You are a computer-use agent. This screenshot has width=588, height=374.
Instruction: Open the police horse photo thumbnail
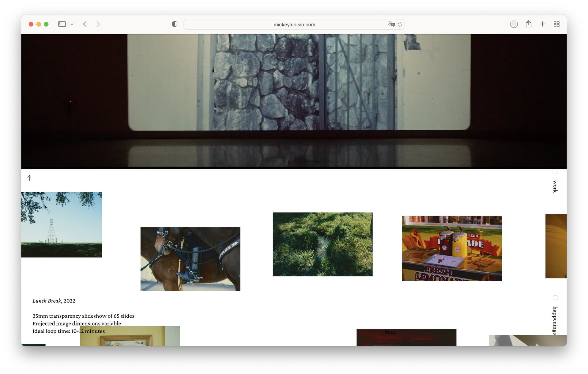tap(190, 259)
